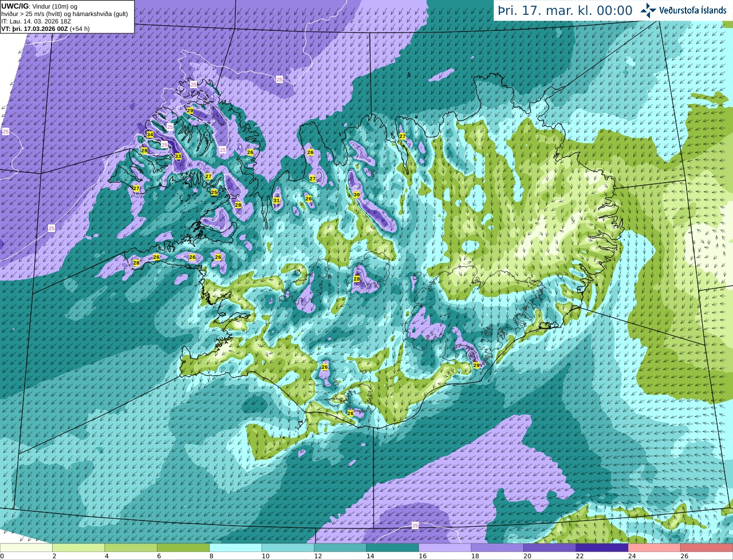Pick the 12–14 m/s teal legend swatch

(x=340, y=547)
